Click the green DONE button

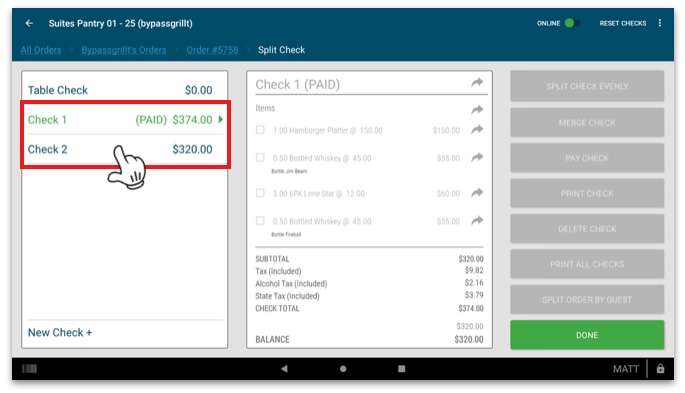point(587,335)
